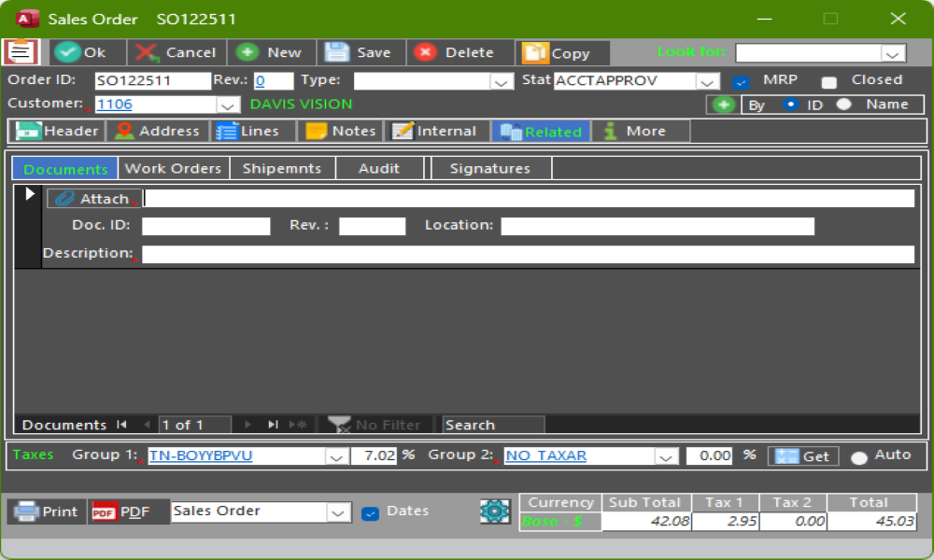Enable the Closed checkbox
The image size is (934, 560).
click(x=828, y=81)
